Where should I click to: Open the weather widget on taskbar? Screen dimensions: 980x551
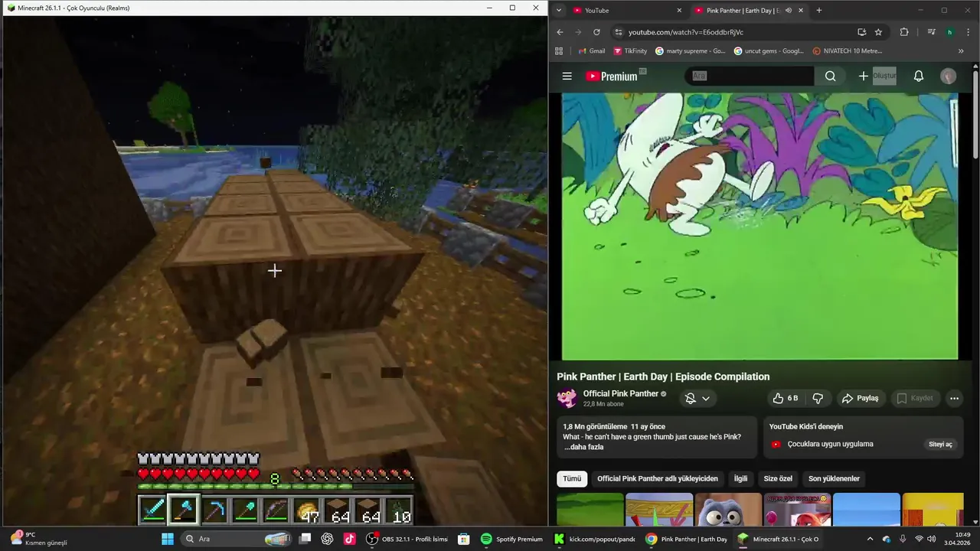pos(38,539)
